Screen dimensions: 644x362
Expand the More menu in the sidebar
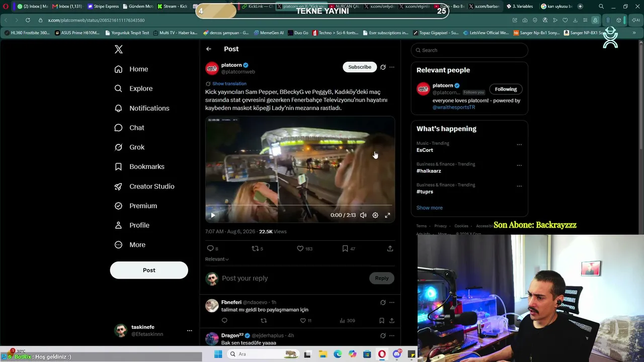coord(130,245)
